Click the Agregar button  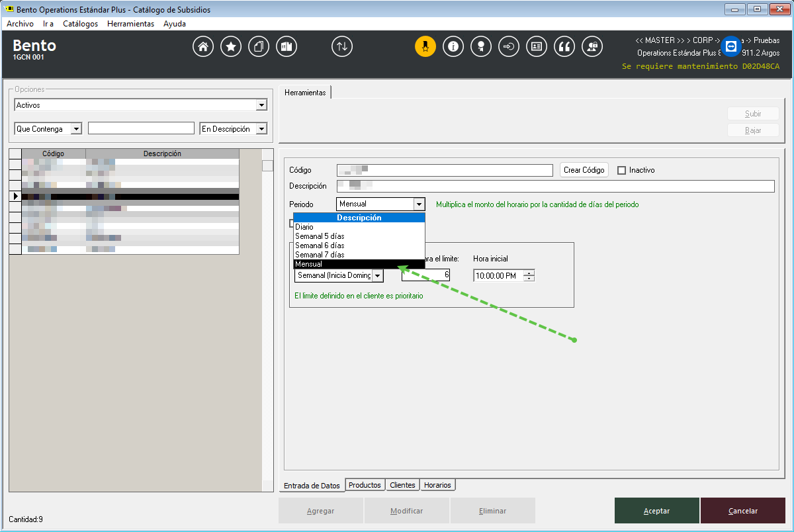[x=321, y=511]
